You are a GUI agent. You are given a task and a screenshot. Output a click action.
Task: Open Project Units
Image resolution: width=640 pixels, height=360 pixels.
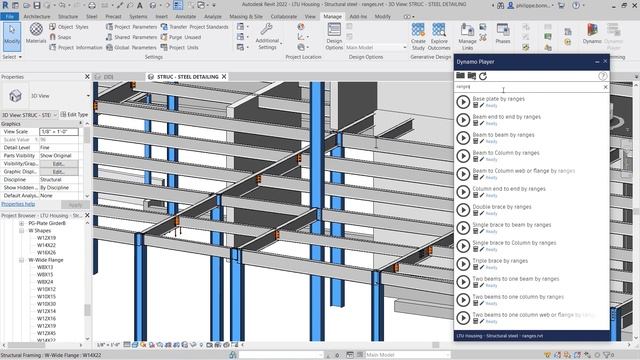(x=180, y=47)
